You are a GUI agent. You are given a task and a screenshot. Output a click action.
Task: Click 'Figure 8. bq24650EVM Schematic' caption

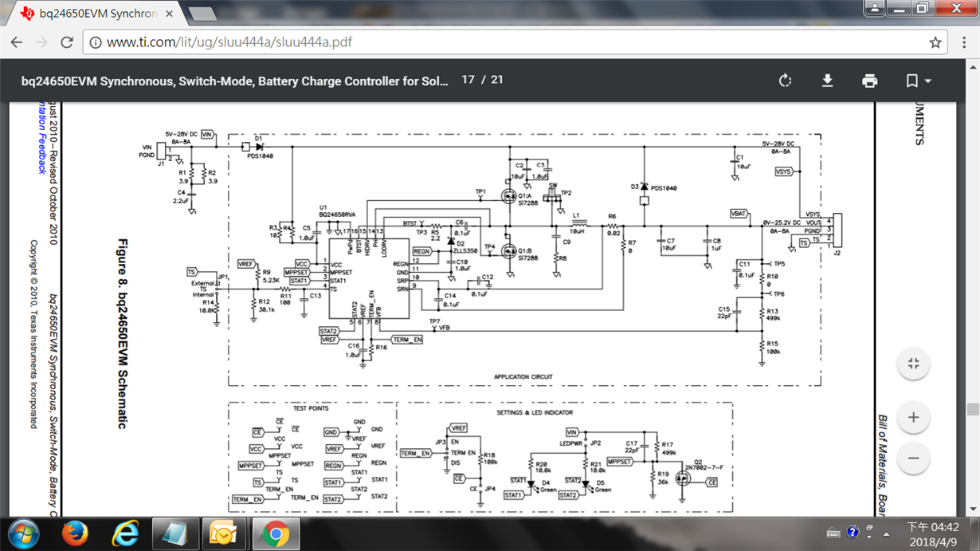point(123,334)
